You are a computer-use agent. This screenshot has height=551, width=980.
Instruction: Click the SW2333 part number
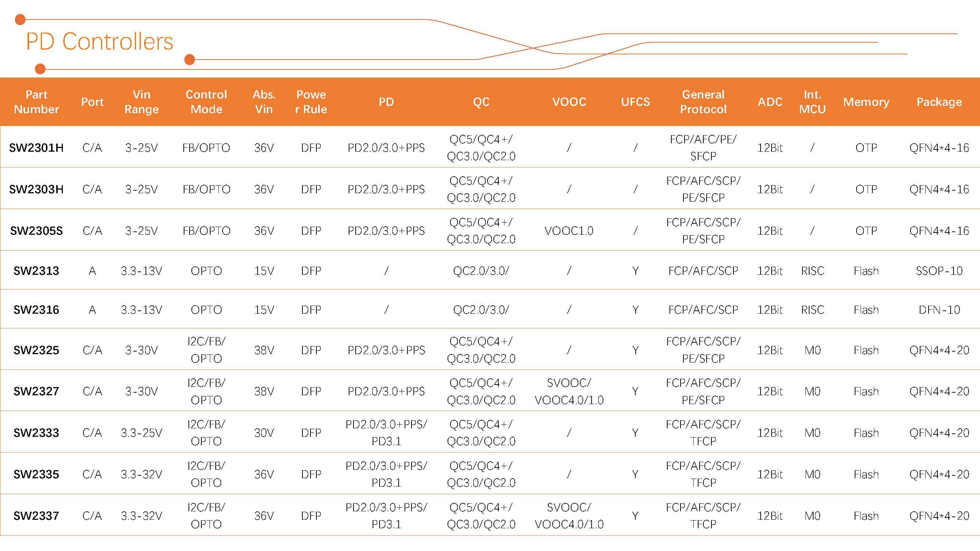(x=36, y=433)
